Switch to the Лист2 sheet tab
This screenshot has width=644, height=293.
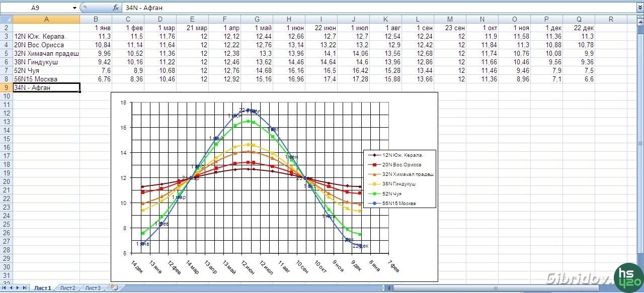pos(67,288)
